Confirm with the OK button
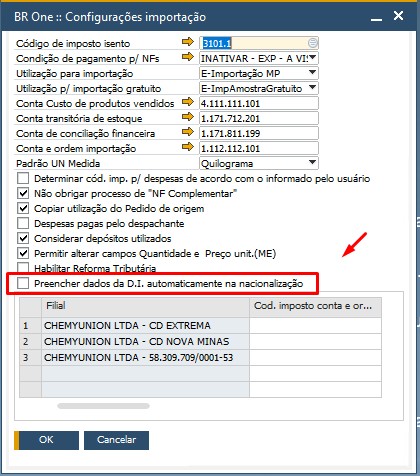420x476 pixels. point(46,440)
